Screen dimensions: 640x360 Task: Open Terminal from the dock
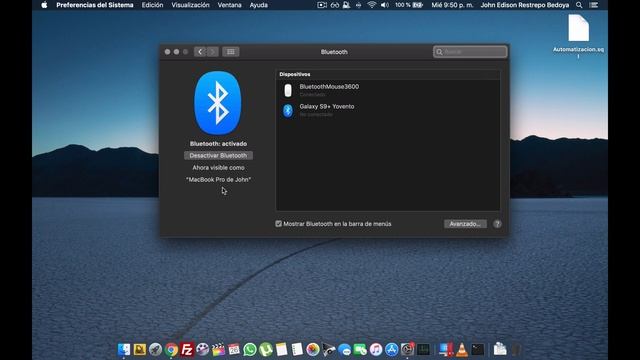[x=478, y=349]
